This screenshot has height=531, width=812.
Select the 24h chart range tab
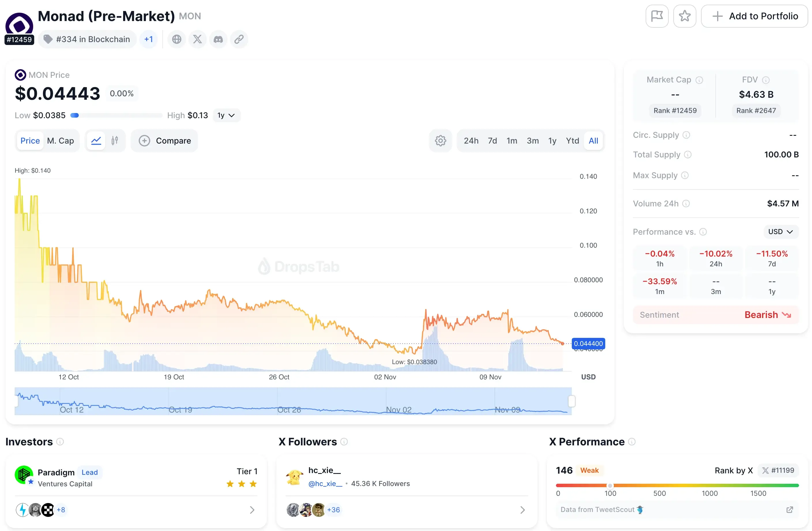471,140
